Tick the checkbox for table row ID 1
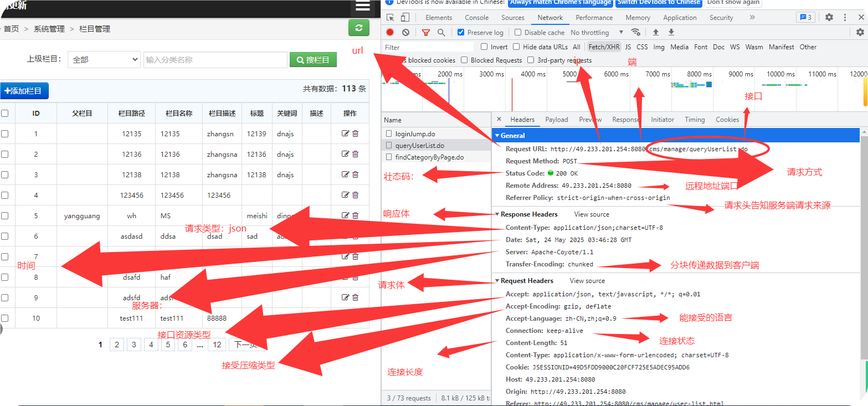Viewport: 868px width, 406px height. (5, 133)
